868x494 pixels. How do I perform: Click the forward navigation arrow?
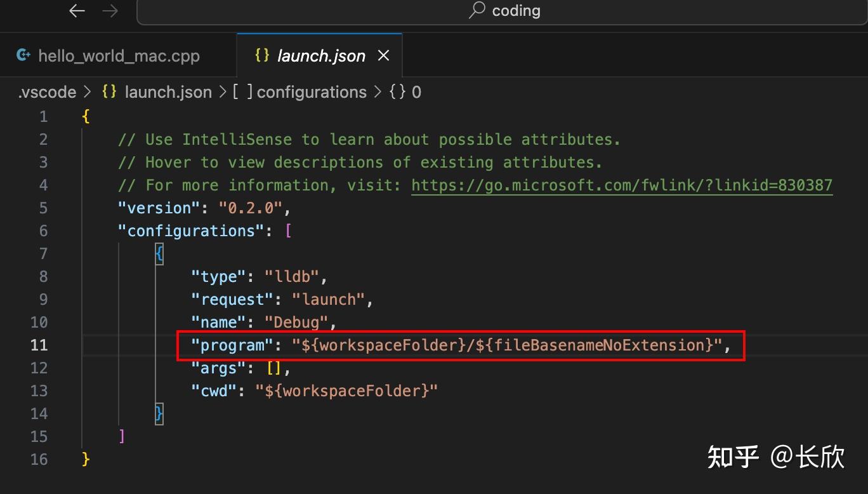click(x=110, y=10)
